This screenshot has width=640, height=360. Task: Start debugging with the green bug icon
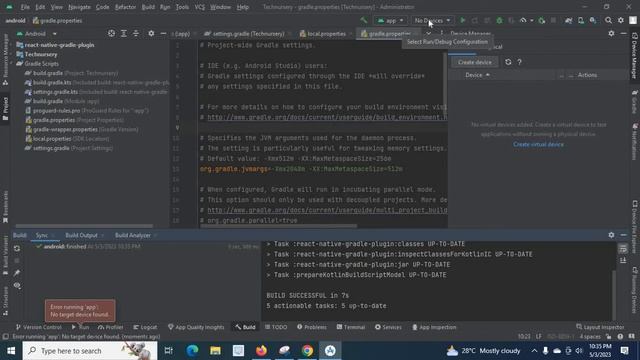pyautogui.click(x=499, y=20)
